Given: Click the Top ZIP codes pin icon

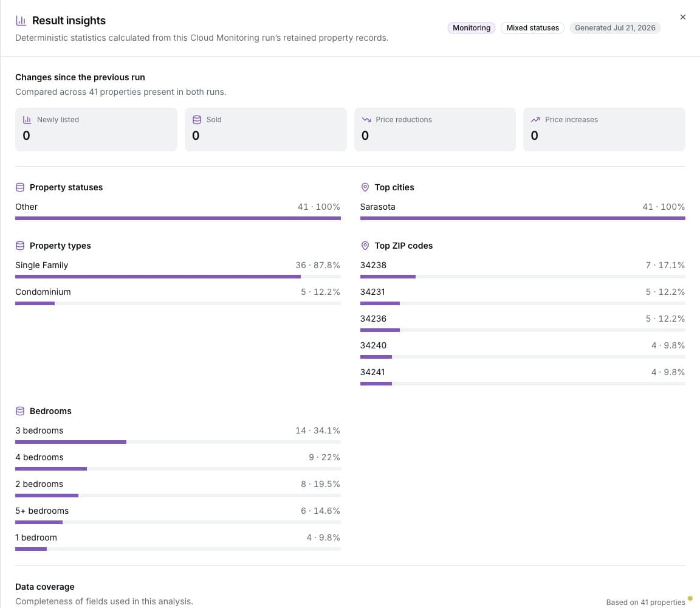Looking at the screenshot, I should [x=365, y=246].
